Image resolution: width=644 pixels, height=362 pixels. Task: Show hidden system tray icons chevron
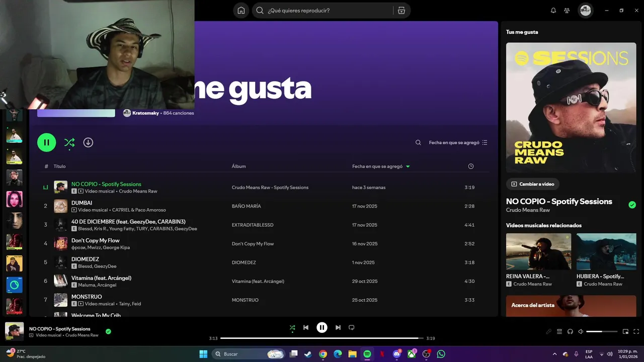(x=554, y=354)
